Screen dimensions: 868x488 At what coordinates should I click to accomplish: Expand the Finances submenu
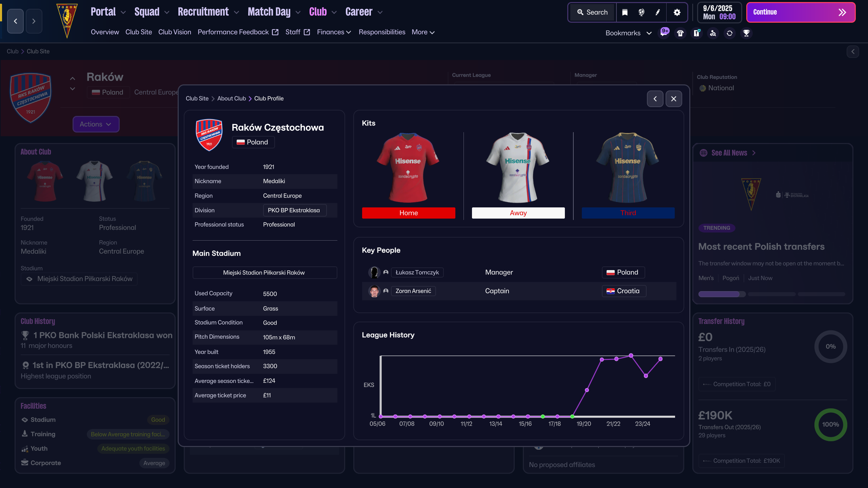334,32
